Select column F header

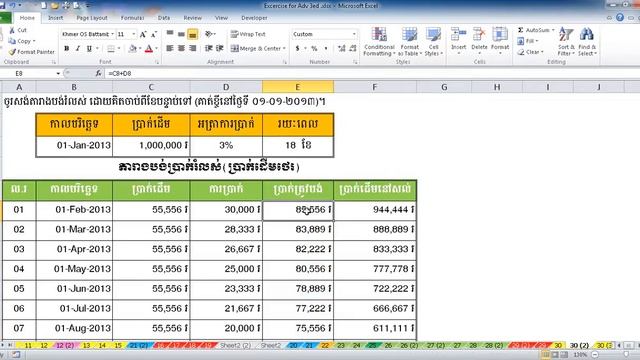pos(375,87)
